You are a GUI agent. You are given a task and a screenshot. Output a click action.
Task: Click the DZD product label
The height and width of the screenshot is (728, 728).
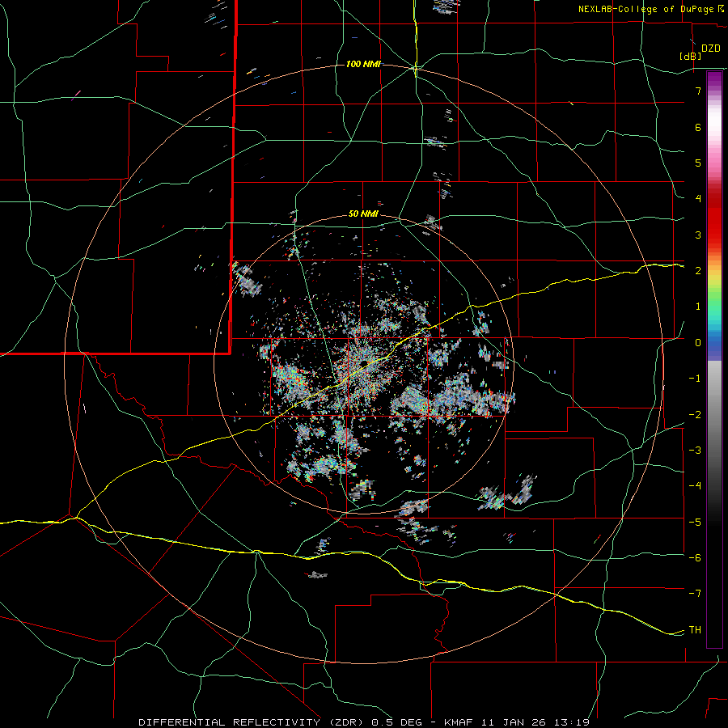[x=710, y=49]
